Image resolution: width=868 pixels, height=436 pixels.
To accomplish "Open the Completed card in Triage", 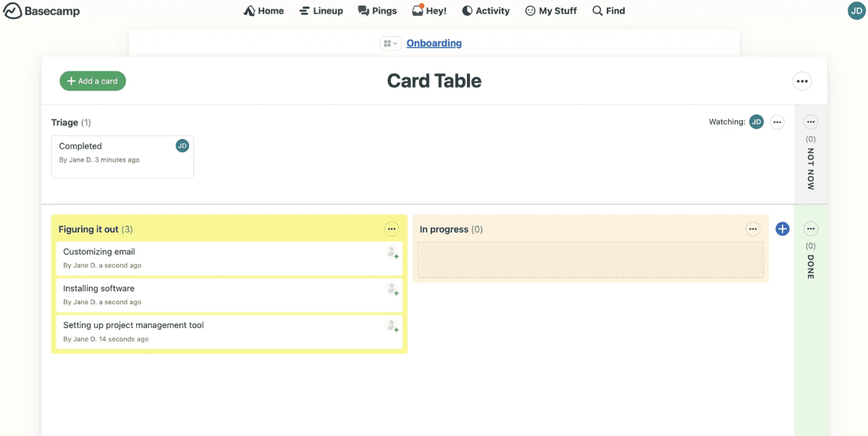I will pyautogui.click(x=122, y=156).
